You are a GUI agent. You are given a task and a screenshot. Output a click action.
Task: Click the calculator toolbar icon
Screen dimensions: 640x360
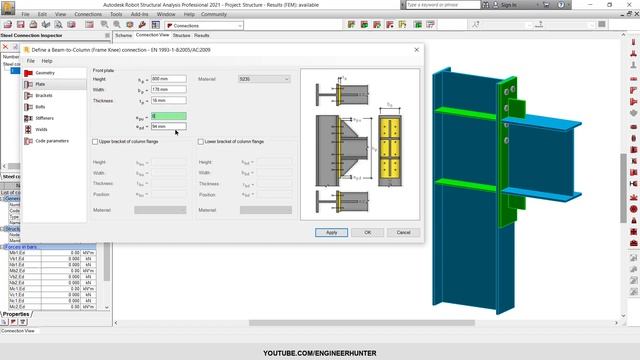coord(89,25)
